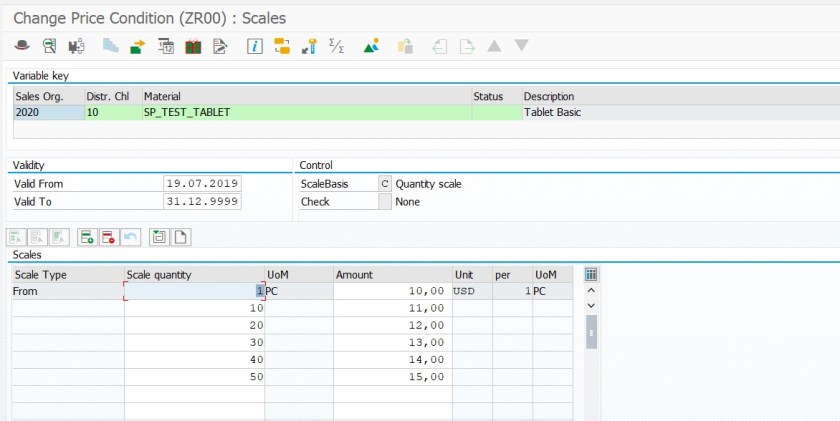This screenshot has width=840, height=421.
Task: Click the gift box icon in the toolbar
Action: [x=193, y=46]
